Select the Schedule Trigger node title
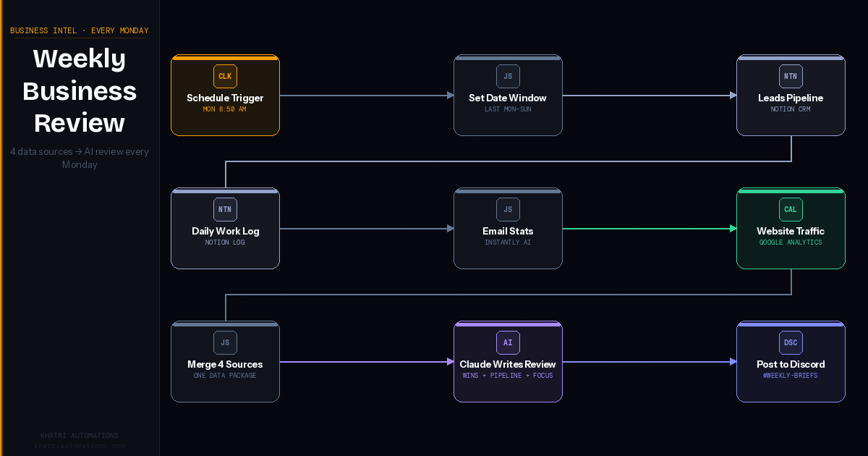The image size is (868, 456). (x=225, y=98)
